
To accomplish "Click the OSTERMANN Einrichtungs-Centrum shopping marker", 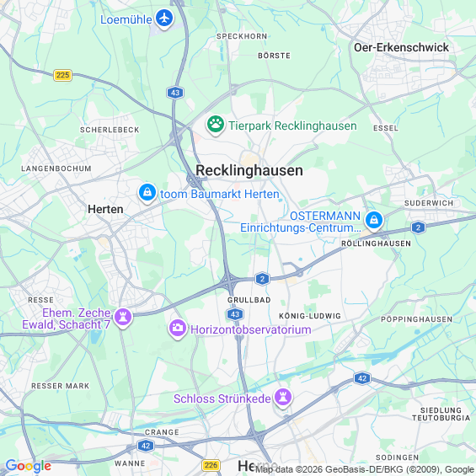I will coord(374,221).
